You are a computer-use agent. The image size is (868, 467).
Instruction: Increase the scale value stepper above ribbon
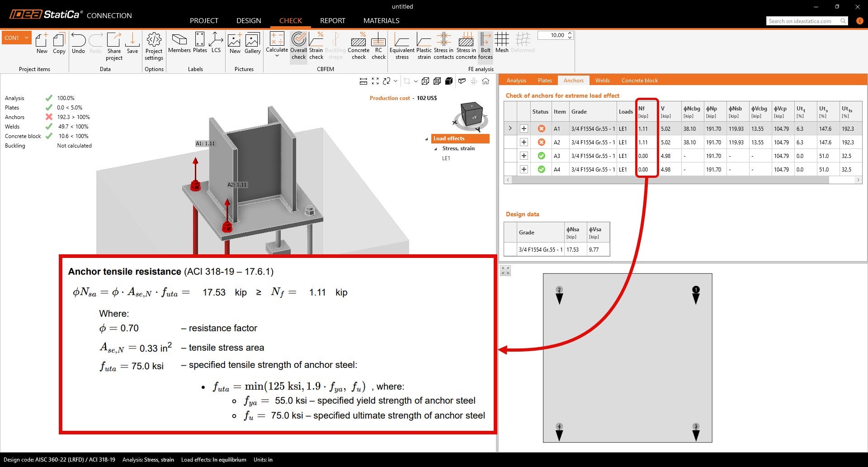pyautogui.click(x=571, y=33)
